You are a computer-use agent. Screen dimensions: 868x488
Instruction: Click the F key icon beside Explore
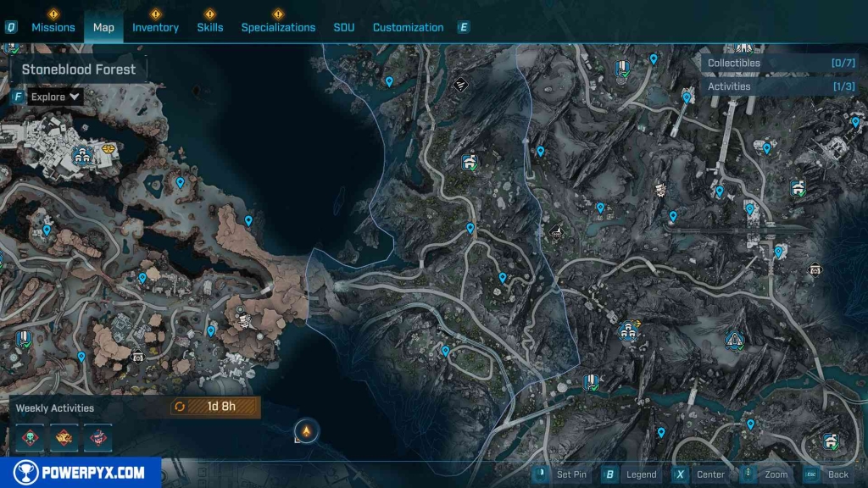(19, 97)
